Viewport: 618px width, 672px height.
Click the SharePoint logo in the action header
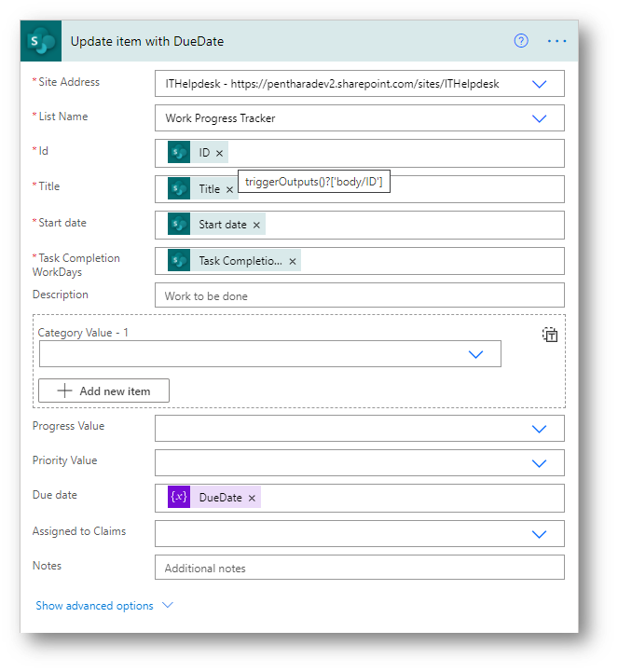(x=41, y=41)
